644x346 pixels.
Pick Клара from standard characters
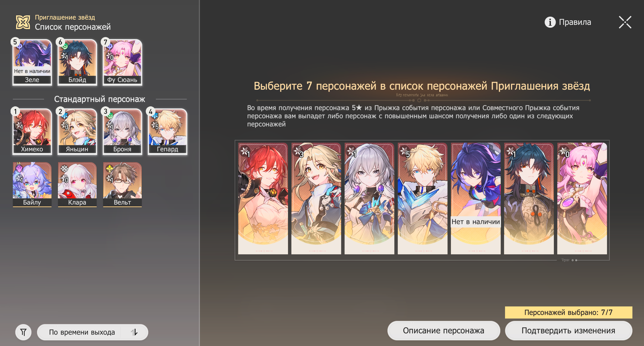77,184
